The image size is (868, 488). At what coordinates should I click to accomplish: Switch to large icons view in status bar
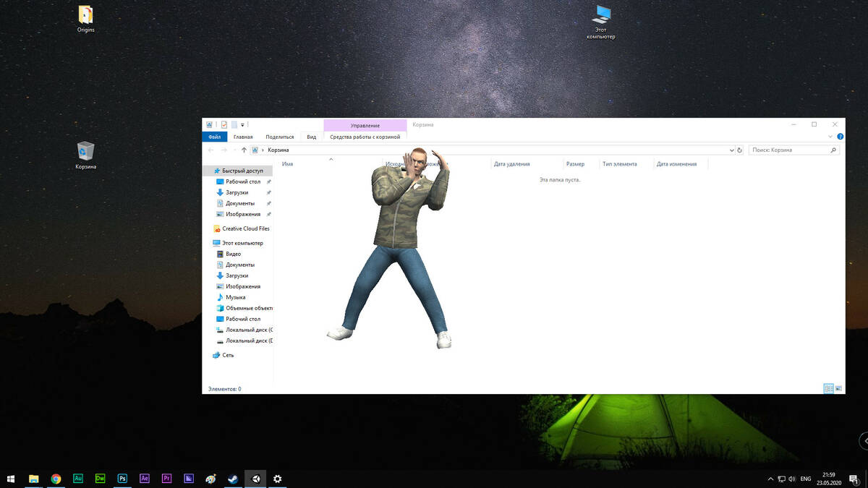(838, 389)
